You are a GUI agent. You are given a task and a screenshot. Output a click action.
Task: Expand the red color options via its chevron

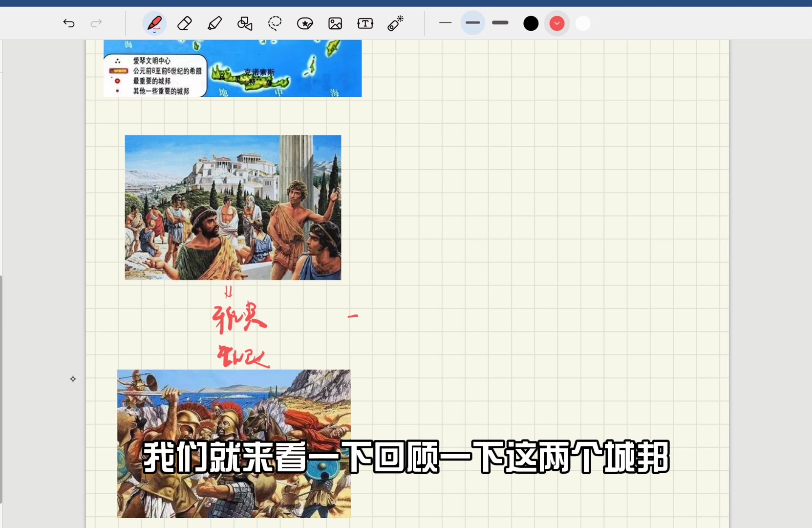tap(556, 23)
